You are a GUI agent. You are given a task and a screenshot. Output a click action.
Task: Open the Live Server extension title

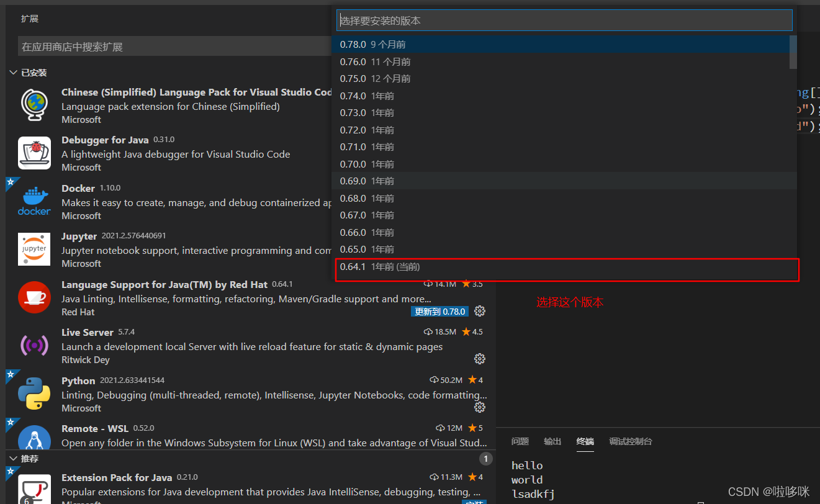coord(88,332)
